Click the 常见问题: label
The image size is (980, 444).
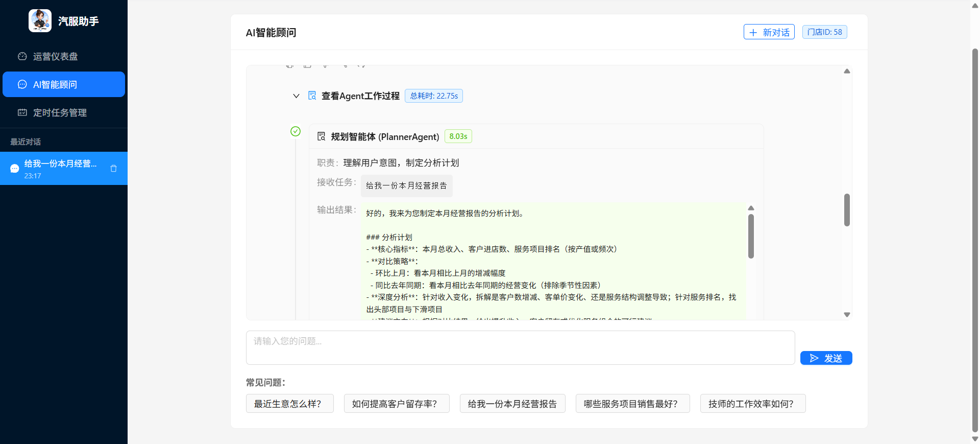266,382
